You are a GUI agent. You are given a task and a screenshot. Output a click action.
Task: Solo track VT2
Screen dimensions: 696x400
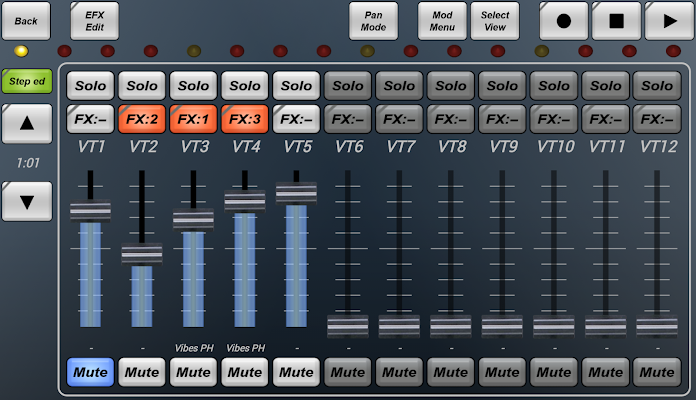coord(142,85)
